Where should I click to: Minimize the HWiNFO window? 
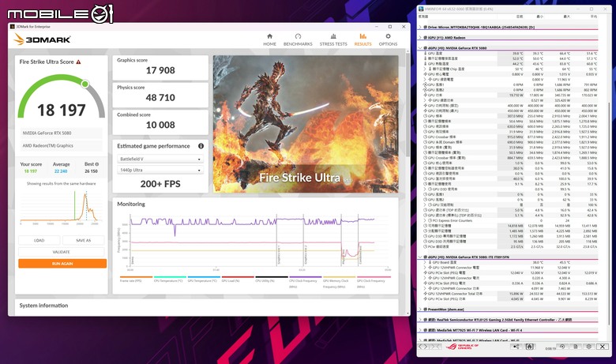tap(578, 9)
